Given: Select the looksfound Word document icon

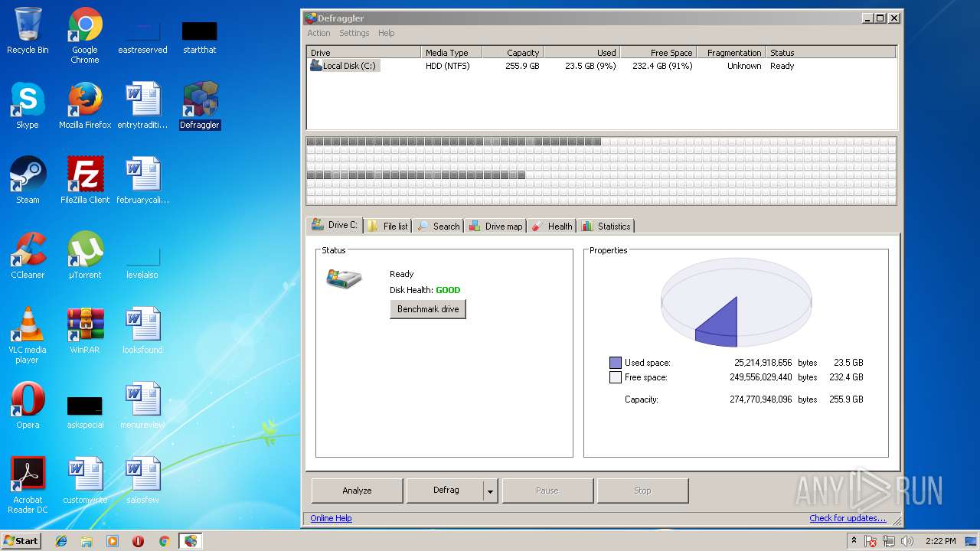Looking at the screenshot, I should point(142,331).
